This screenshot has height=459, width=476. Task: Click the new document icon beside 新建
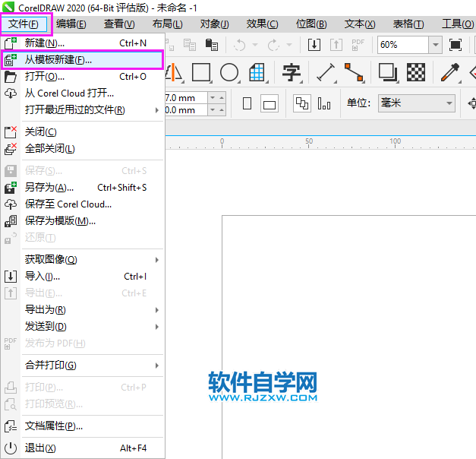(11, 43)
